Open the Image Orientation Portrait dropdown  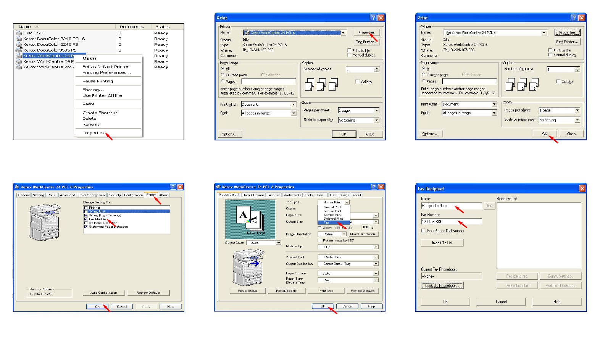(x=344, y=234)
